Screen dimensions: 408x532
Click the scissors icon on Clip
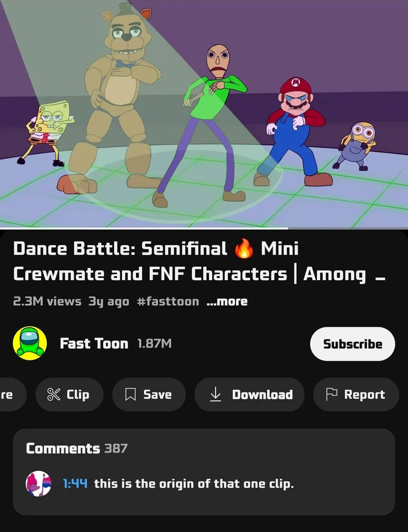[53, 395]
